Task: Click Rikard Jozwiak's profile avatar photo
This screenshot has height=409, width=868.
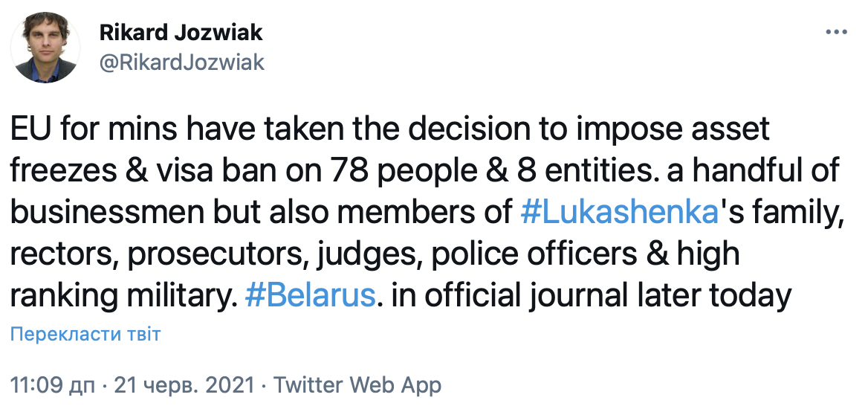Action: [x=45, y=48]
